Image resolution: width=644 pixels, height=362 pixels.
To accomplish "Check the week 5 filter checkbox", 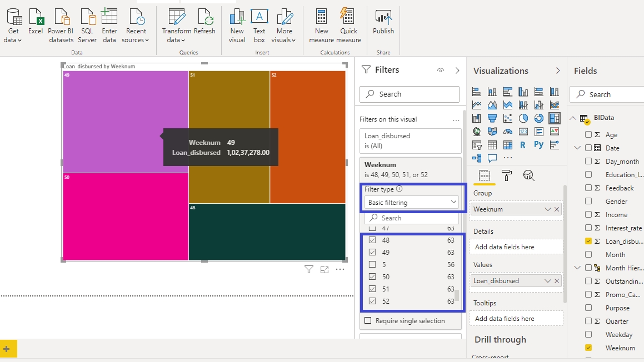I will (372, 265).
